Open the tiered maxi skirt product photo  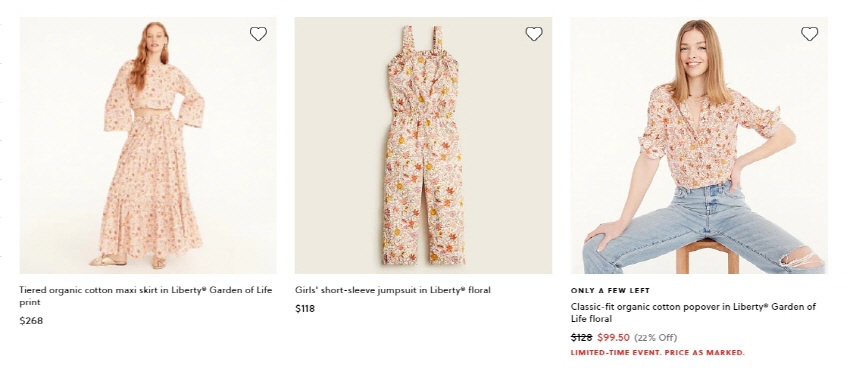[148, 145]
